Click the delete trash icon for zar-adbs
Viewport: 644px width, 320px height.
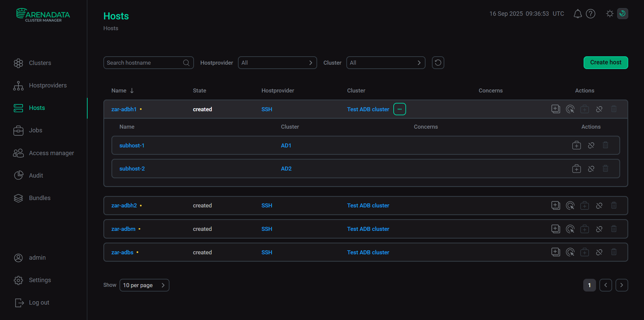click(x=613, y=252)
